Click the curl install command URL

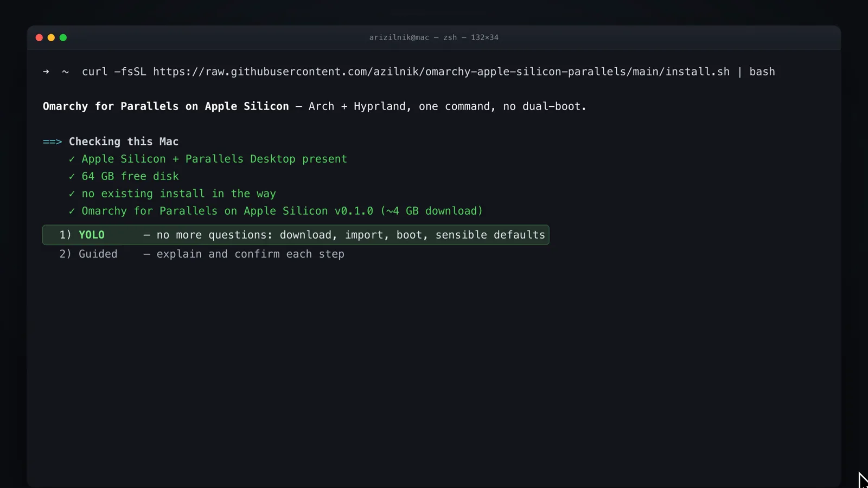441,72
